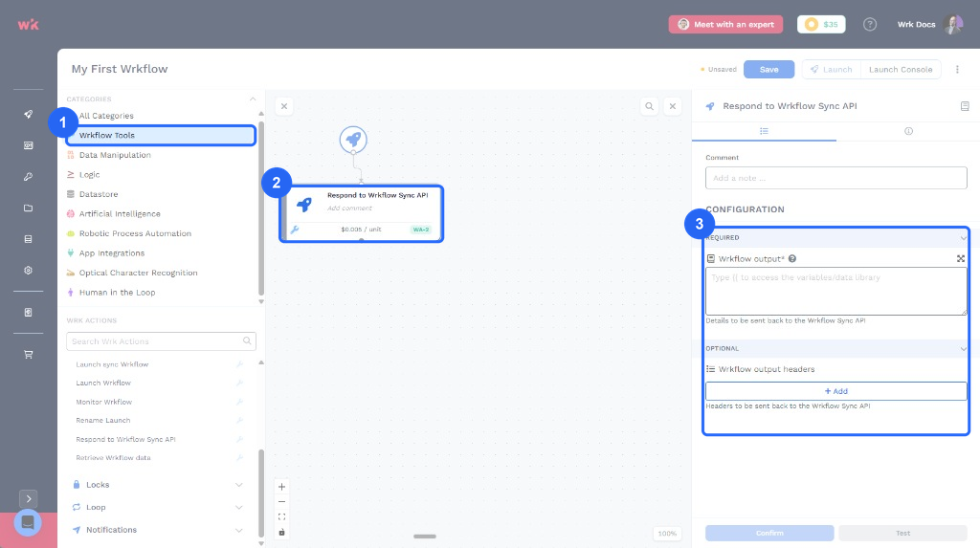Screen dimensions: 980x548
Task: Open the three-dot more options menu
Action: tap(957, 70)
